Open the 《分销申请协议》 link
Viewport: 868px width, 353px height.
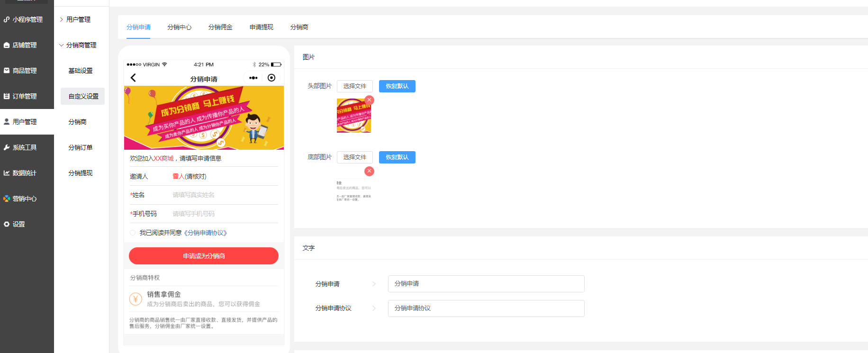(206, 233)
